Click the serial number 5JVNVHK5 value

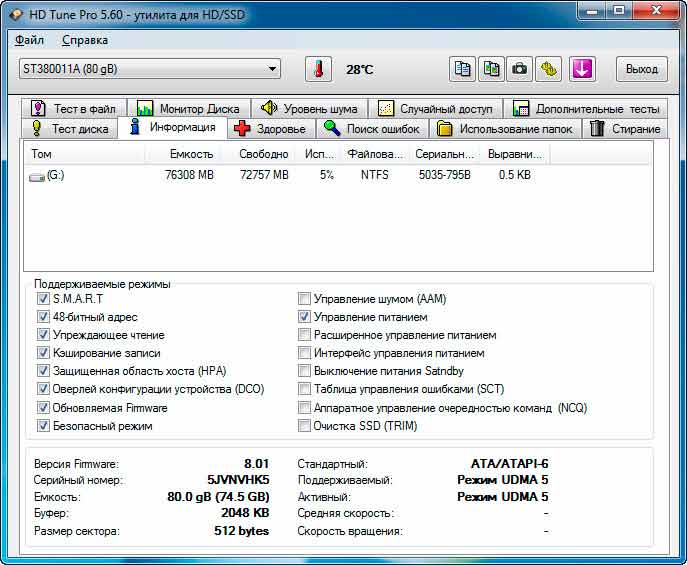(238, 480)
